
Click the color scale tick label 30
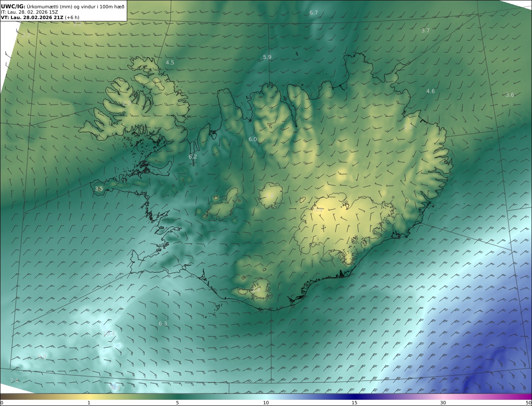click(x=443, y=403)
